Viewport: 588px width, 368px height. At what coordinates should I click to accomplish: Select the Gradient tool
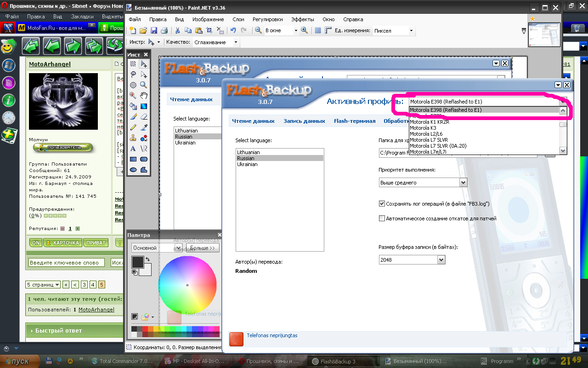click(x=144, y=106)
